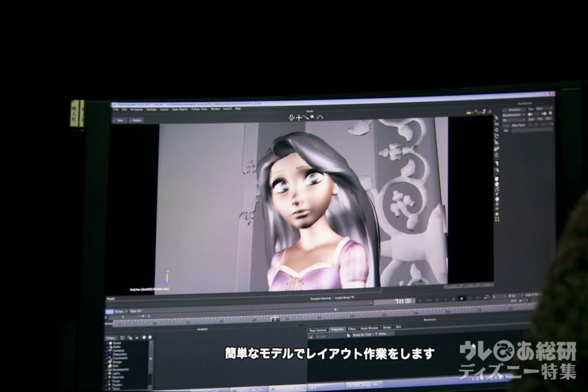
Task: Switch to the Sets tab
Action: pos(398,327)
